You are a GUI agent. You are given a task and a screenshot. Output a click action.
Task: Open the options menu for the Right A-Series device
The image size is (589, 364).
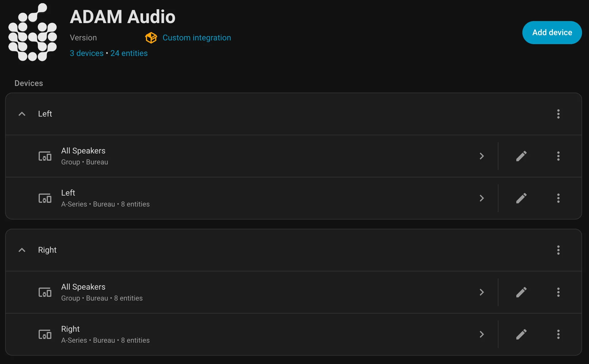pos(558,334)
